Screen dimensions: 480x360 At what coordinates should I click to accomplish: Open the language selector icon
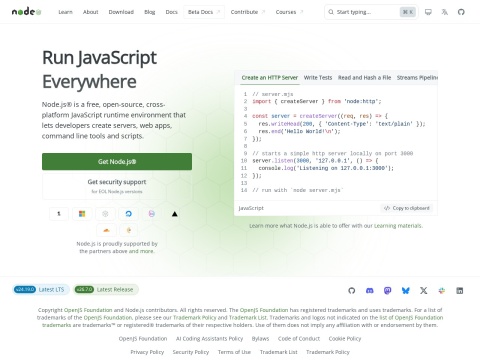click(x=445, y=12)
